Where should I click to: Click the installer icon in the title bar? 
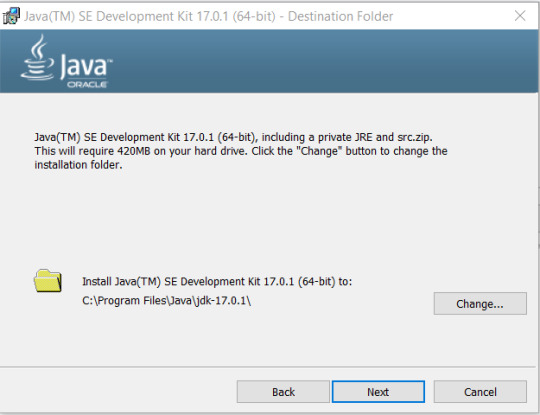click(11, 16)
